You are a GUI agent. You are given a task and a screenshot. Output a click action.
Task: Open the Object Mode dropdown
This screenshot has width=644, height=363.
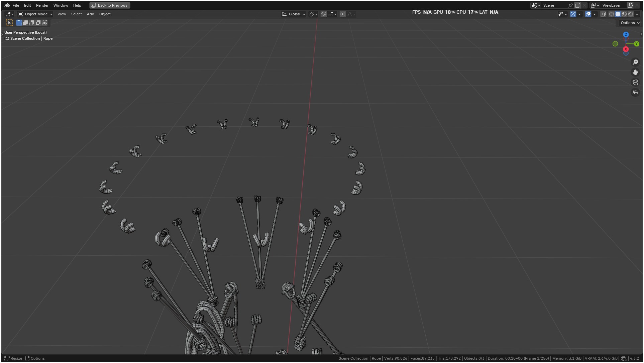[35, 14]
